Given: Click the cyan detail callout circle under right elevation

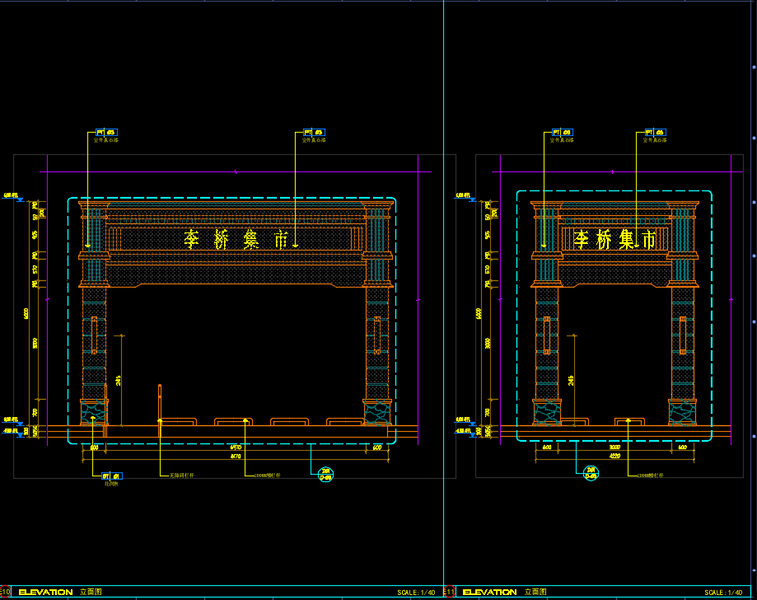Looking at the screenshot, I should (591, 473).
